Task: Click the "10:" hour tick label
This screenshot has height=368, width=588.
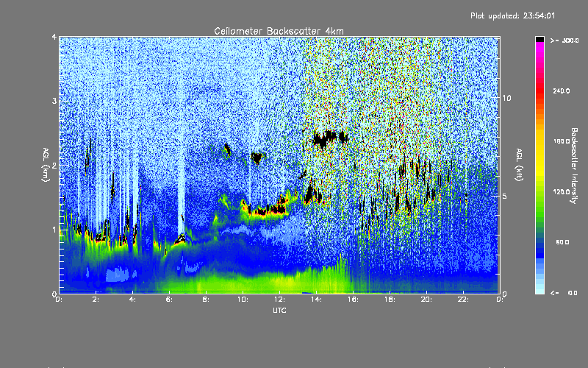Action: (x=243, y=300)
